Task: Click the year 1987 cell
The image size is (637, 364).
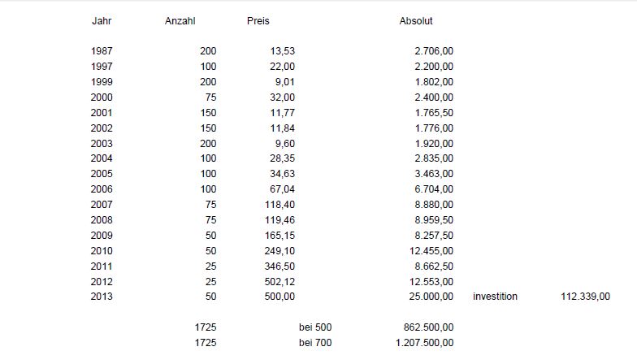Action: 102,51
